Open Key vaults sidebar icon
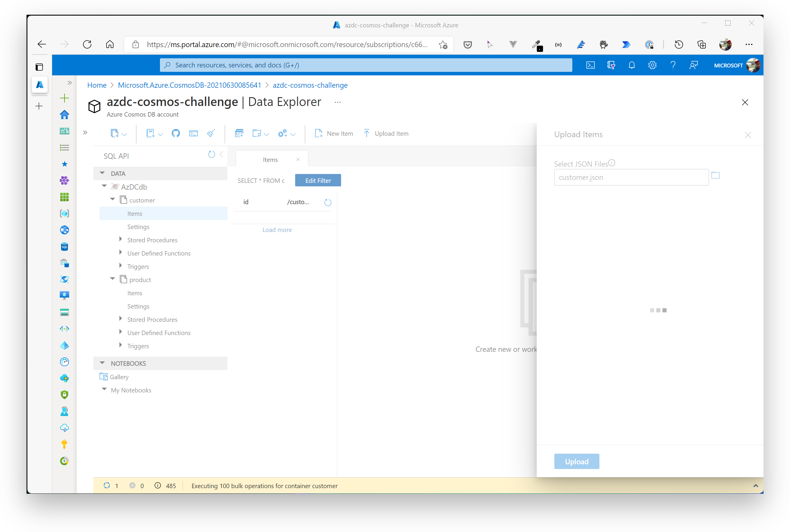 pyautogui.click(x=65, y=444)
